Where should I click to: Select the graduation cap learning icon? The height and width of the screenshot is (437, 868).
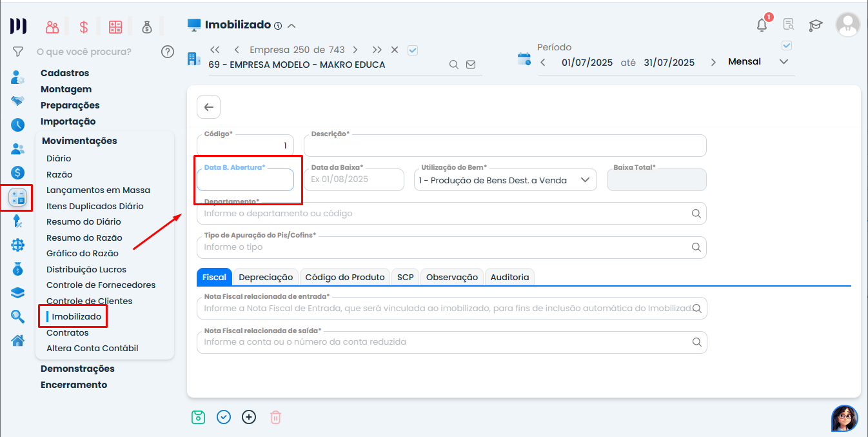[x=815, y=24]
